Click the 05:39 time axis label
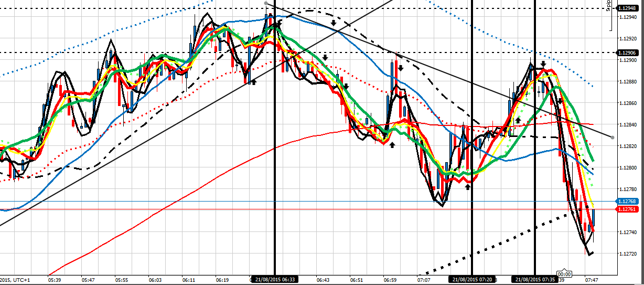This screenshot has height=285, width=644. tap(55, 281)
